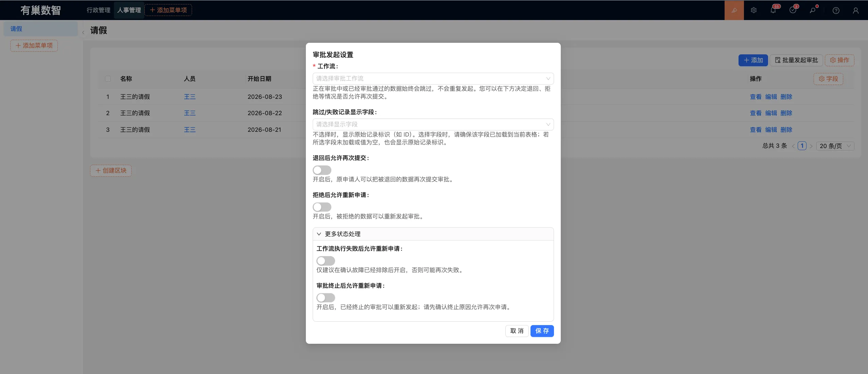Viewport: 868px width, 374px height.
Task: Click the date cell 2026-08-22
Action: pyautogui.click(x=265, y=113)
